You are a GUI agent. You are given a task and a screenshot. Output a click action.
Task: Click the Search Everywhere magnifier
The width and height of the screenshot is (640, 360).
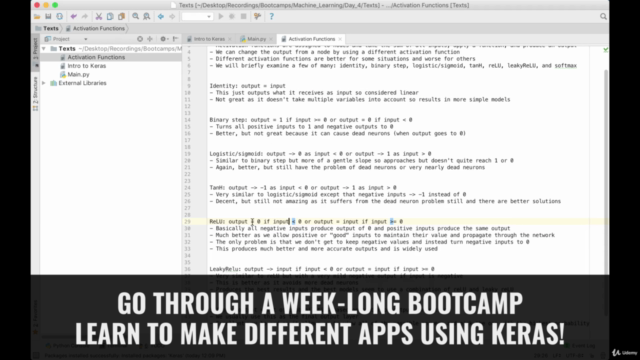click(603, 16)
